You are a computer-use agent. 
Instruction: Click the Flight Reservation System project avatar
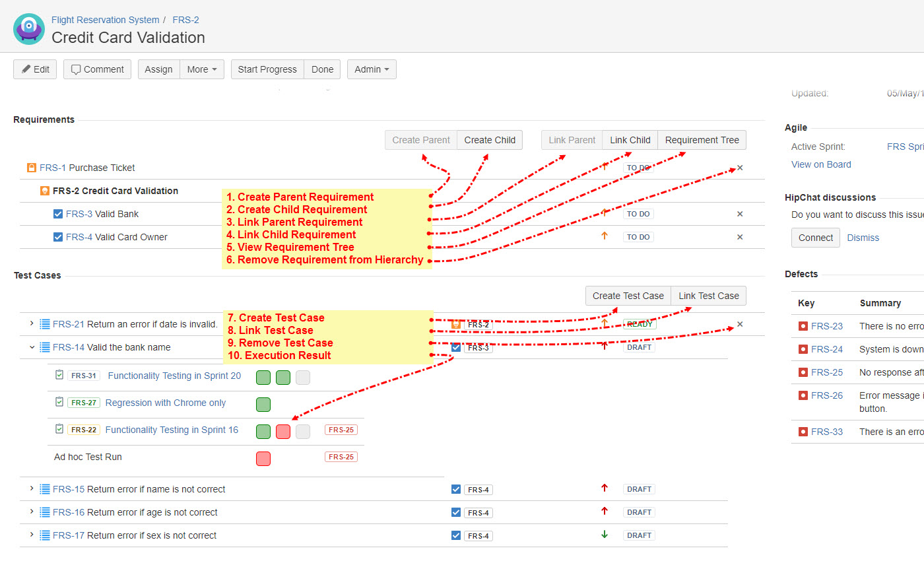click(29, 29)
